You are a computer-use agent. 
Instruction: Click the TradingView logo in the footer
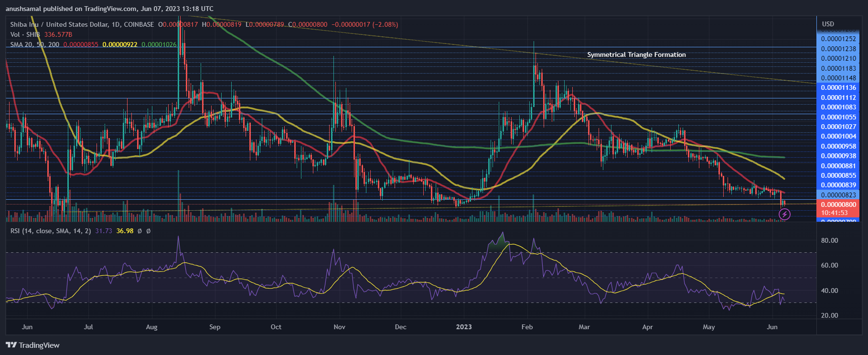[x=32, y=345]
